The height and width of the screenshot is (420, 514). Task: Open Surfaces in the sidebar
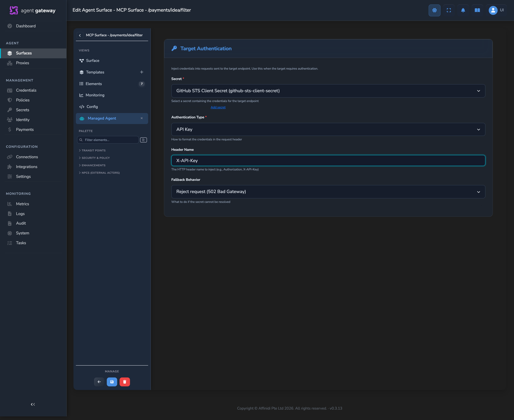(33, 53)
